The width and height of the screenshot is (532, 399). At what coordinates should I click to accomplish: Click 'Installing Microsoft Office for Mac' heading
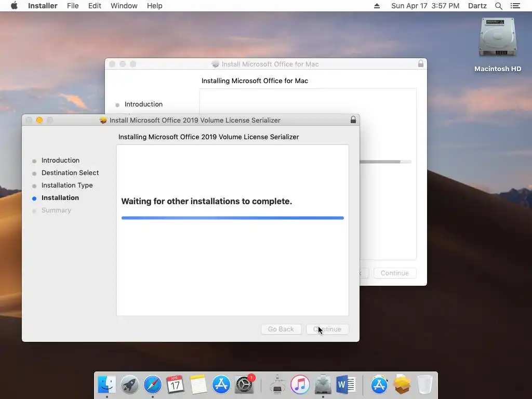tap(255, 81)
